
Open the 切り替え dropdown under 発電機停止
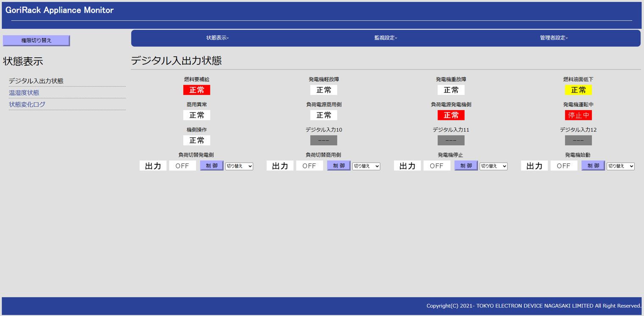point(493,166)
